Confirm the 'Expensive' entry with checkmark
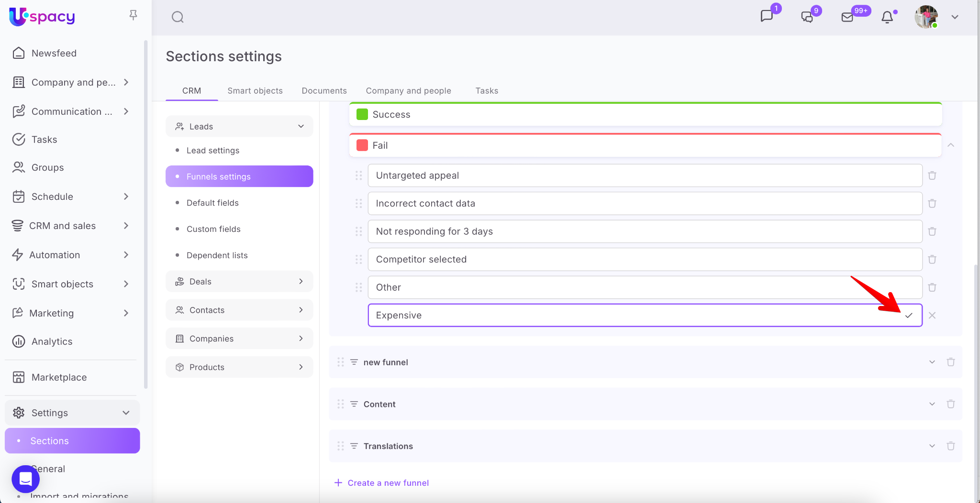Screen dimensions: 980x503 click(909, 315)
